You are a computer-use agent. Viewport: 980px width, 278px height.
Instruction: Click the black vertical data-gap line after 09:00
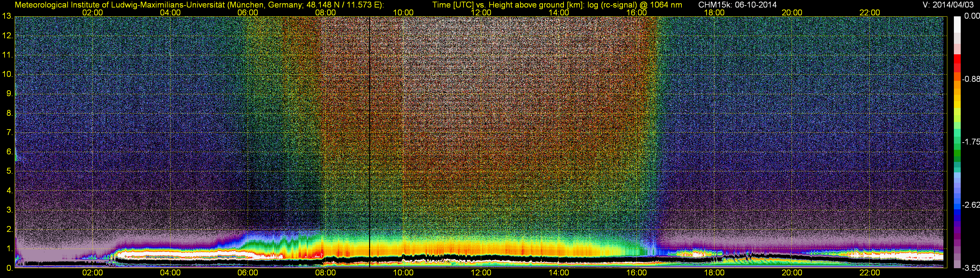tap(369, 142)
